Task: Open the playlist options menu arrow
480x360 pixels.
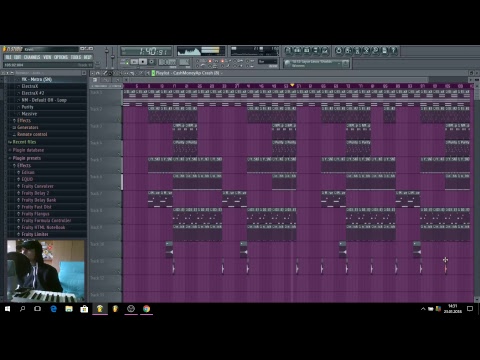Action: (x=93, y=73)
